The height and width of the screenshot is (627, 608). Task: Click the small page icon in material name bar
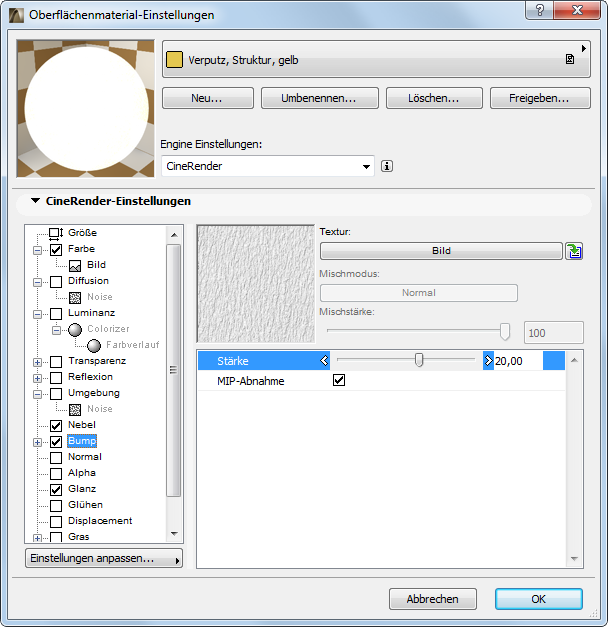(x=570, y=60)
